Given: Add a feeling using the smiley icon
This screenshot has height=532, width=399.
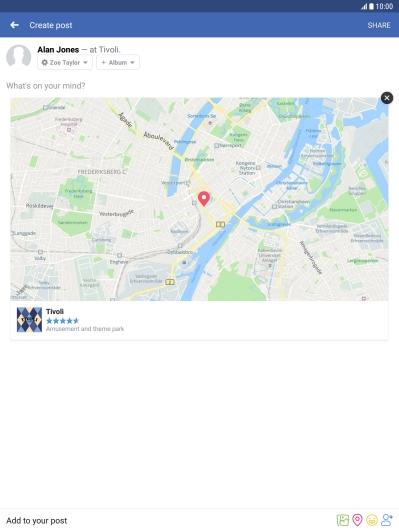Looking at the screenshot, I should [x=372, y=520].
